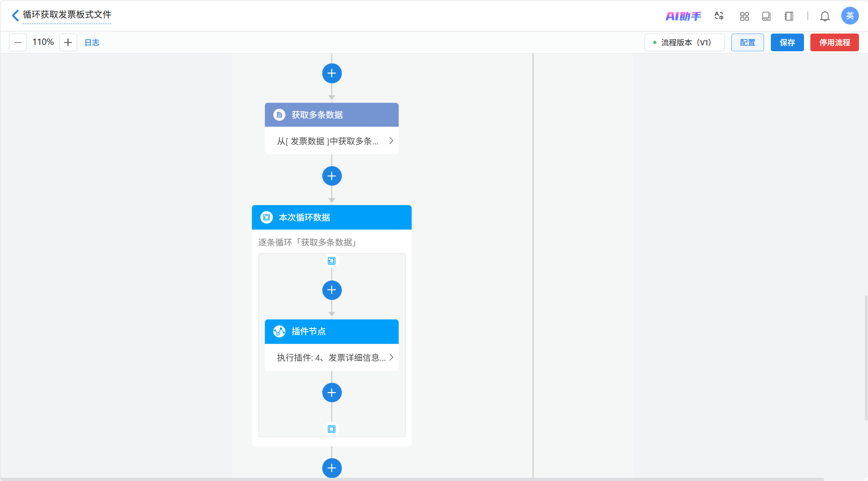Add node above 获取多条数据
The height and width of the screenshot is (481, 868).
coord(332,74)
